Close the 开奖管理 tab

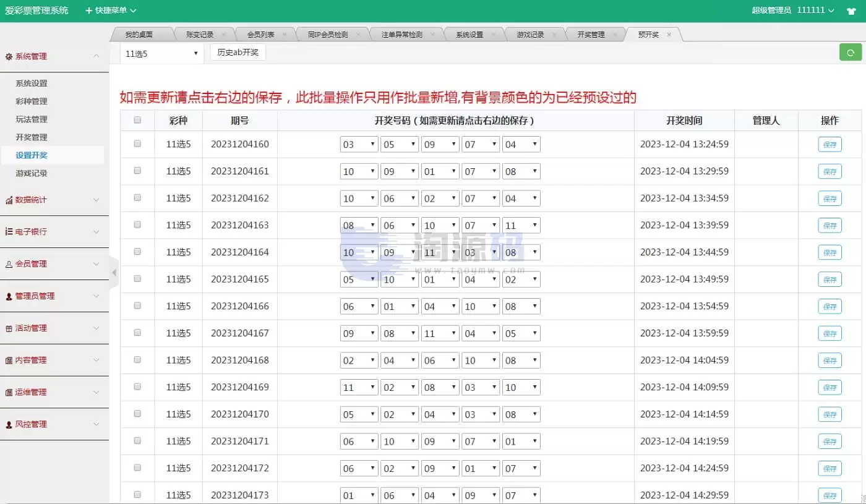[615, 35]
